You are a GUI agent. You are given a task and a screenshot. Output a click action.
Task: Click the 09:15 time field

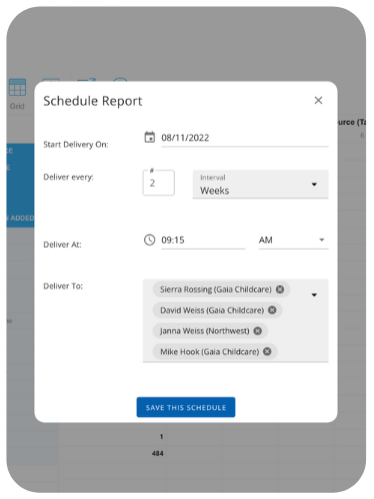[203, 240]
